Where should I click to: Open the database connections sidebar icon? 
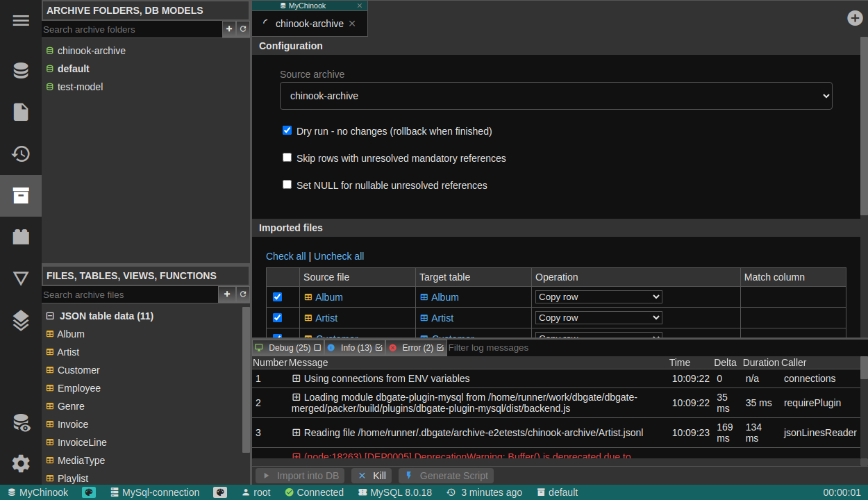click(x=21, y=70)
